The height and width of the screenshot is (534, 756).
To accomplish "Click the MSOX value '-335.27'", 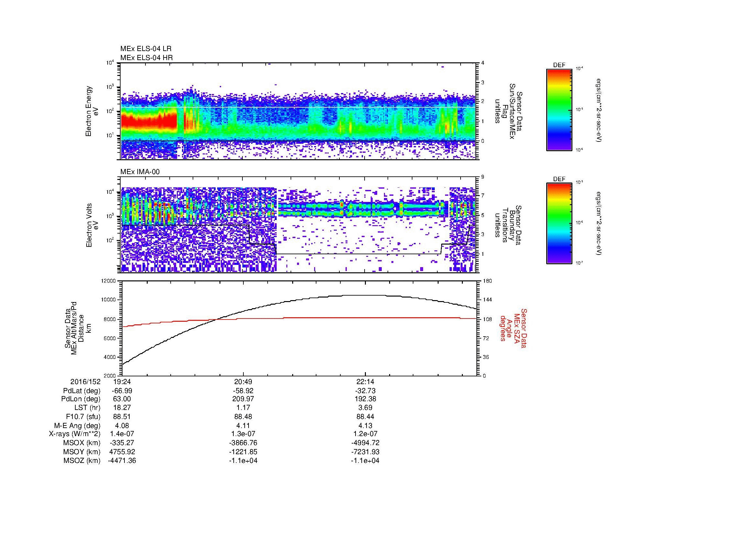I will coord(122,443).
